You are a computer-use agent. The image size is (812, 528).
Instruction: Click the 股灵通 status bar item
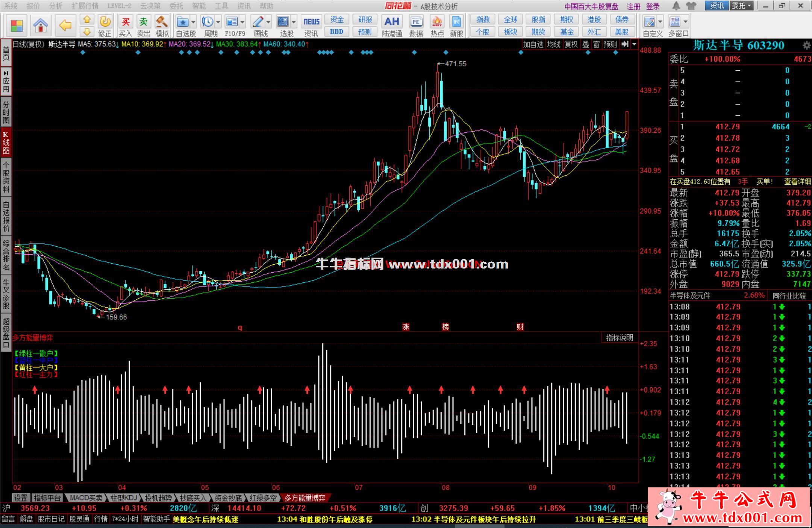pos(79,519)
